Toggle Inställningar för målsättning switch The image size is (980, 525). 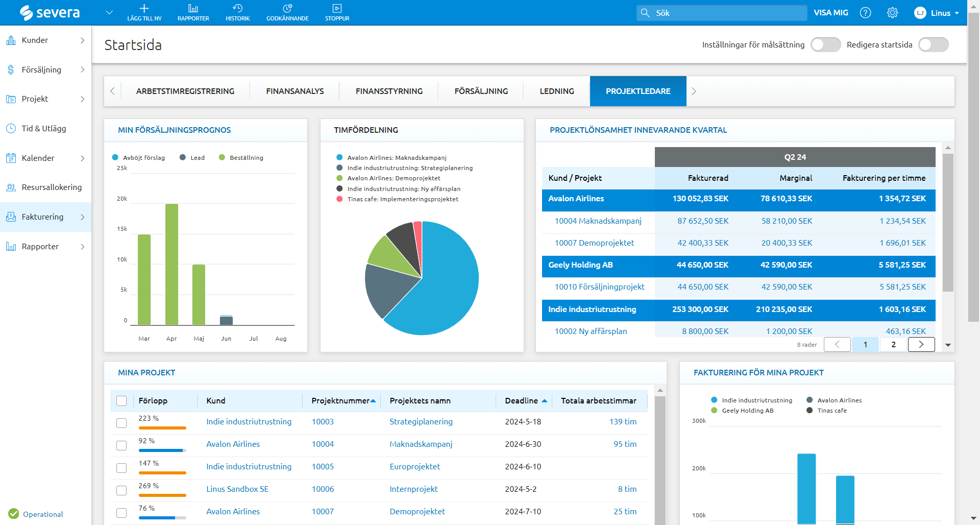click(x=825, y=45)
